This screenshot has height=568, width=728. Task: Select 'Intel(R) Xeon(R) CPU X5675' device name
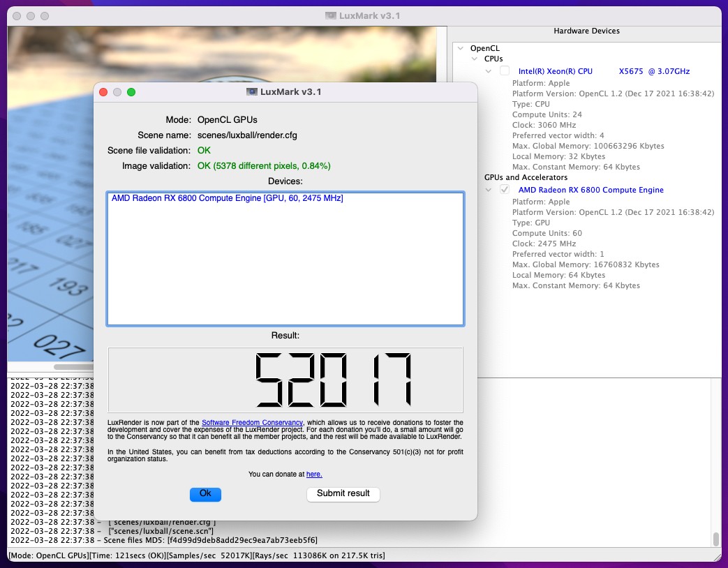click(604, 71)
